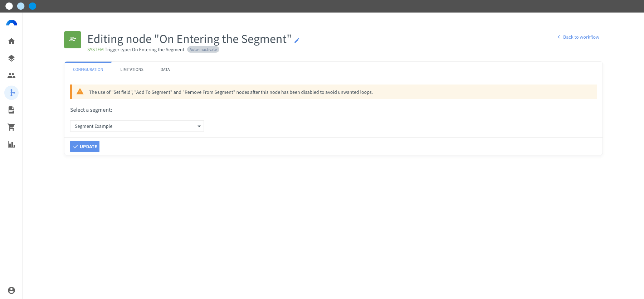Screen dimensions: 644x299
Task: Open the layers icon in sidebar
Action: pyautogui.click(x=11, y=58)
